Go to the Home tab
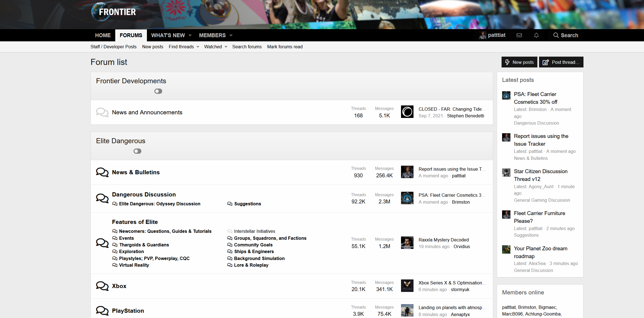Image resolution: width=644 pixels, height=318 pixels. click(x=103, y=35)
